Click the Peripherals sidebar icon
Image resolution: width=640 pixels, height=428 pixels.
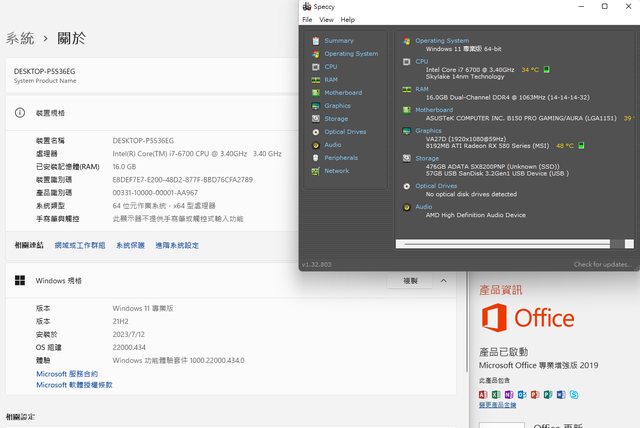(x=317, y=157)
